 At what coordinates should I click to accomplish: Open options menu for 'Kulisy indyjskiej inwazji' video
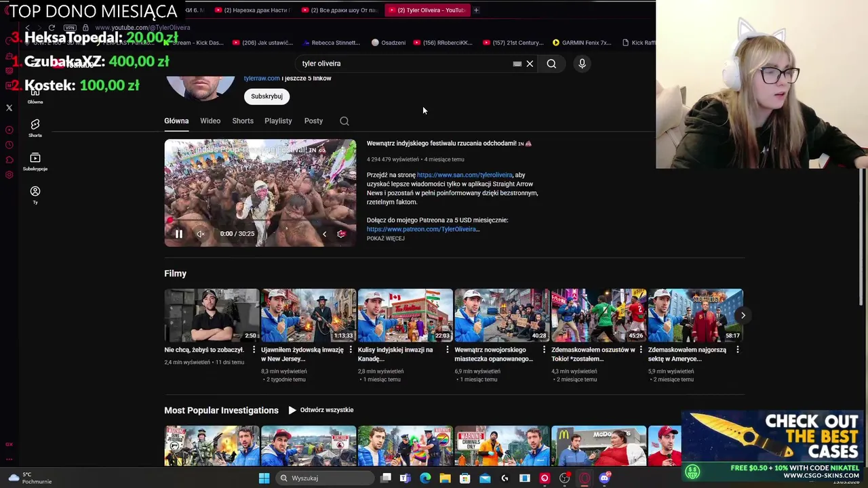click(x=447, y=350)
